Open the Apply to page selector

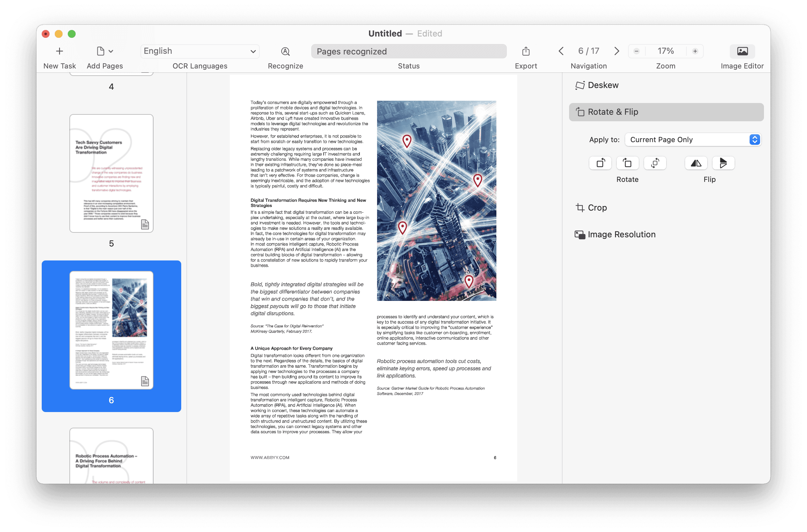point(692,140)
